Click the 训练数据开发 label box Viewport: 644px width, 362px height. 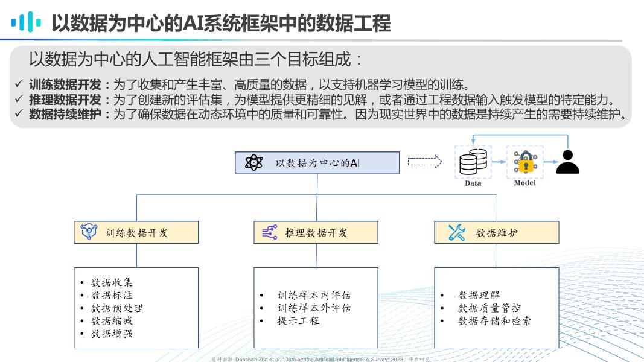pyautogui.click(x=136, y=232)
